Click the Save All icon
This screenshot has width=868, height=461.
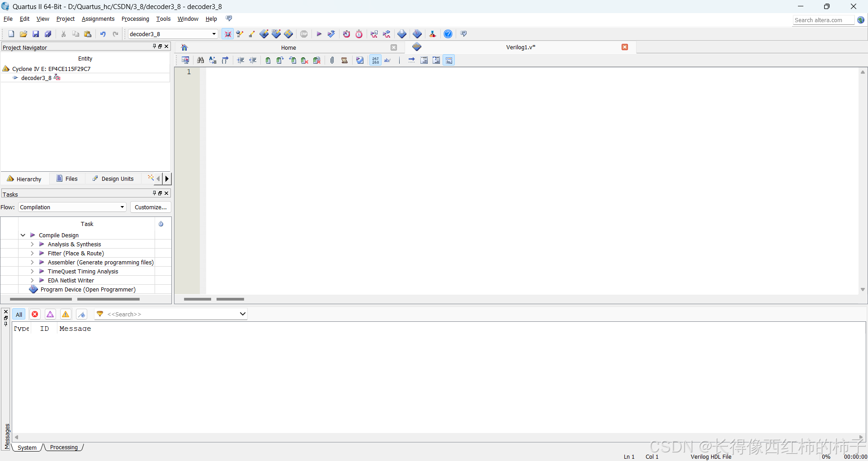[x=48, y=34]
